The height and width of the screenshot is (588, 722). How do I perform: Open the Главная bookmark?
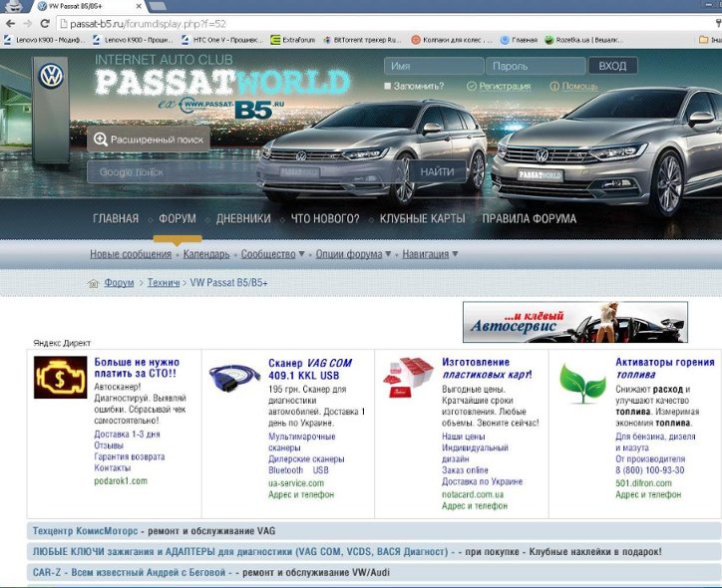pos(519,40)
